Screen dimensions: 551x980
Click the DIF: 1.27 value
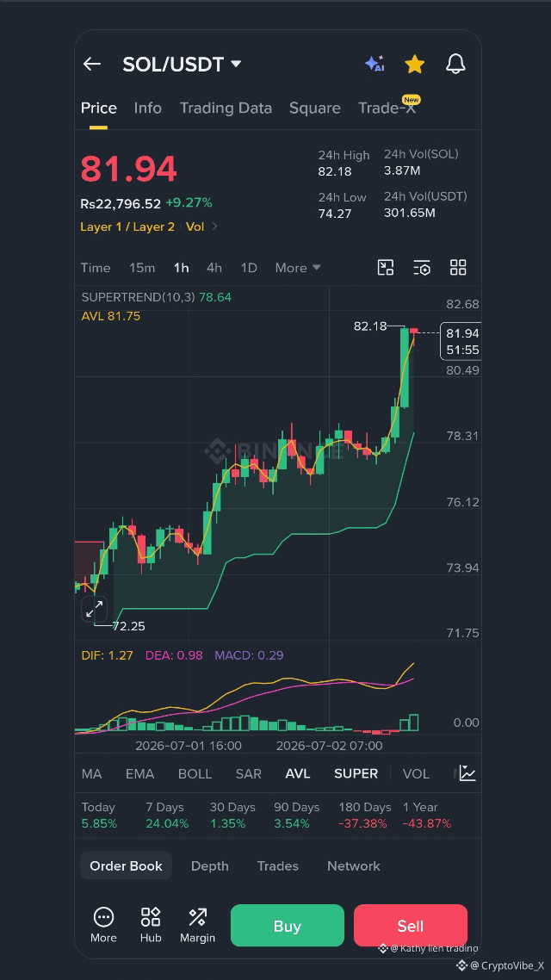point(107,655)
